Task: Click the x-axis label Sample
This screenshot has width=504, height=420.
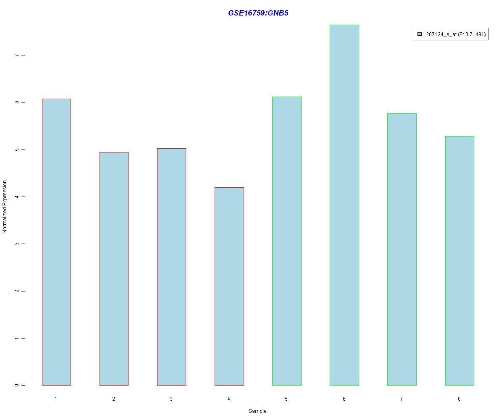Action: (x=257, y=411)
